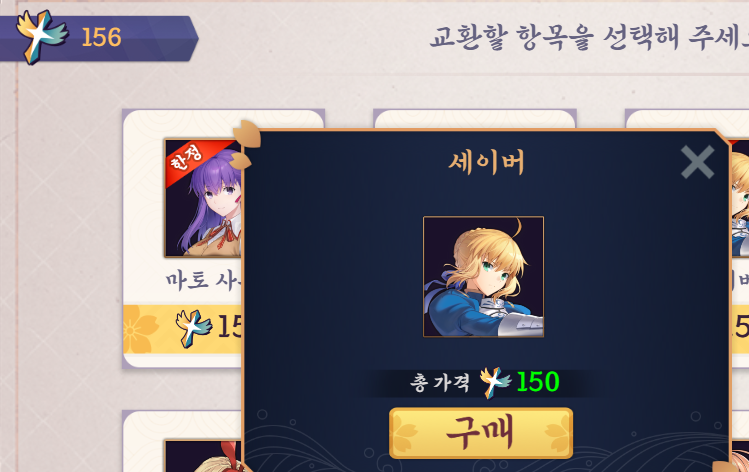Select the red-haired character card at the bottom left
Viewport: 749px width, 472px height.
(183, 441)
